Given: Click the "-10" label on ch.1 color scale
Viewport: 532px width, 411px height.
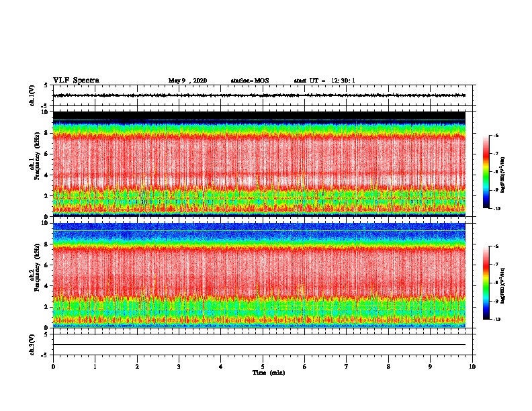Looking at the screenshot, I should 497,209.
